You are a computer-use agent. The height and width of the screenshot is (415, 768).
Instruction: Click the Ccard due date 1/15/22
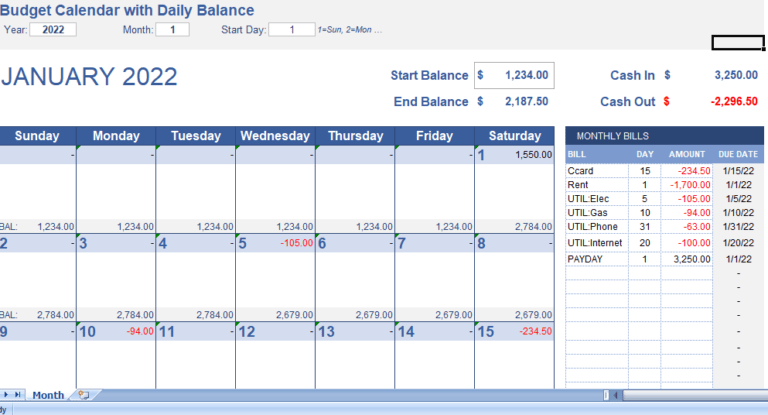point(738,171)
